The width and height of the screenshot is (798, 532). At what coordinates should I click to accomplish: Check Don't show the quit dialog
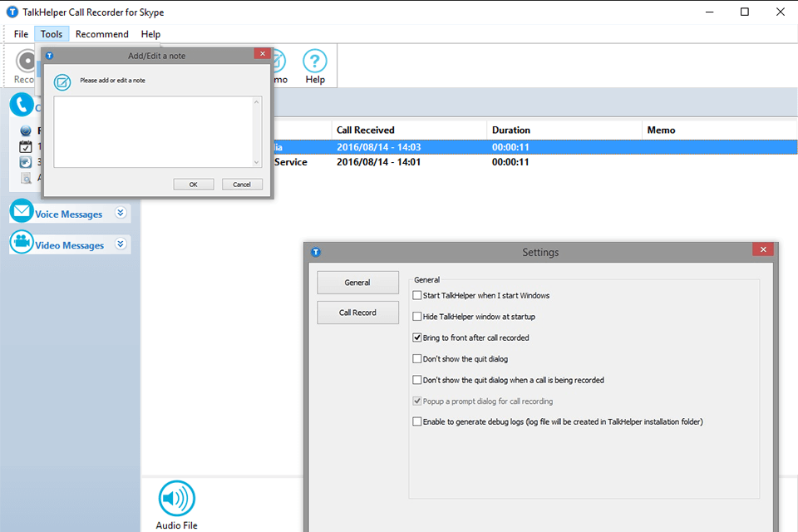pos(416,358)
